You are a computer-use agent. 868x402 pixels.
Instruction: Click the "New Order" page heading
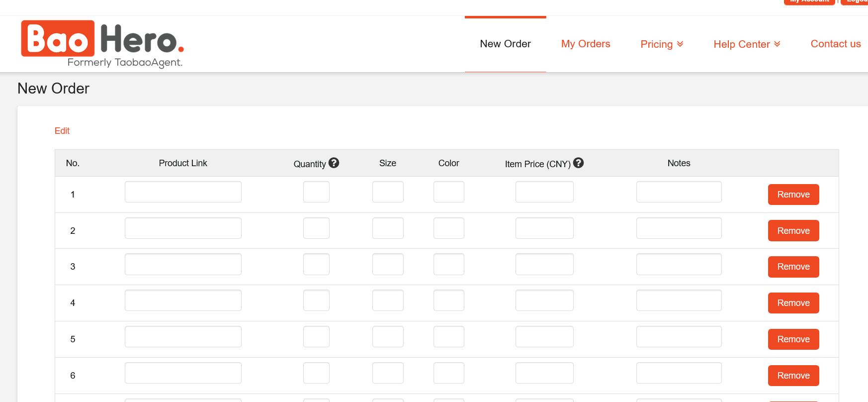click(53, 89)
